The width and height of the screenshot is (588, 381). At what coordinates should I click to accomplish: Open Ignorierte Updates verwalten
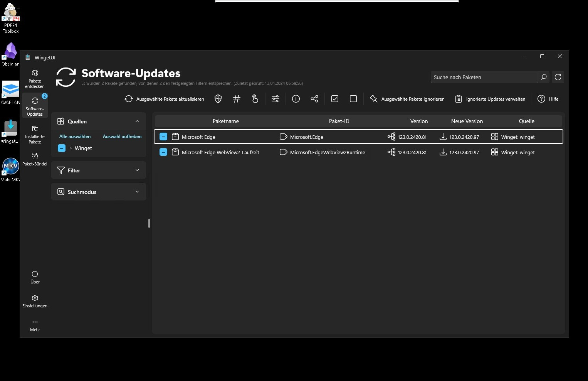(490, 99)
